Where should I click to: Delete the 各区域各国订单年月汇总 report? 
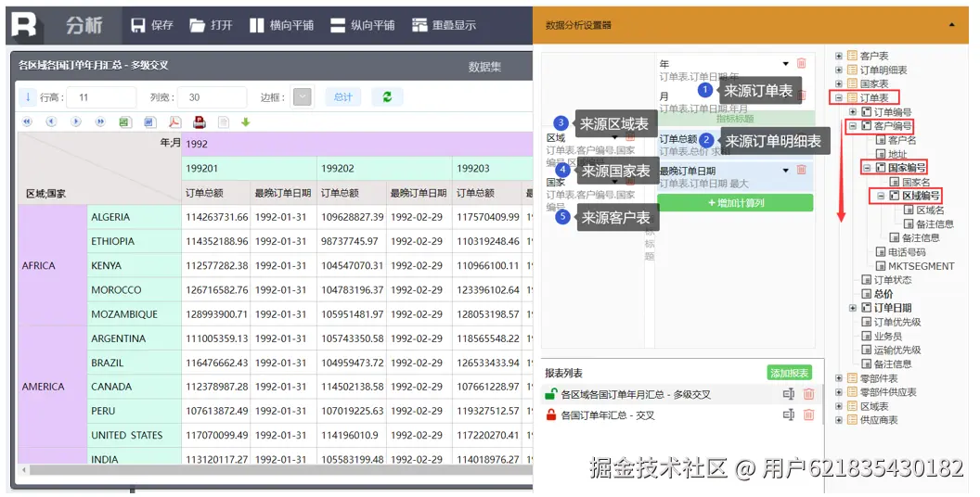coord(808,394)
